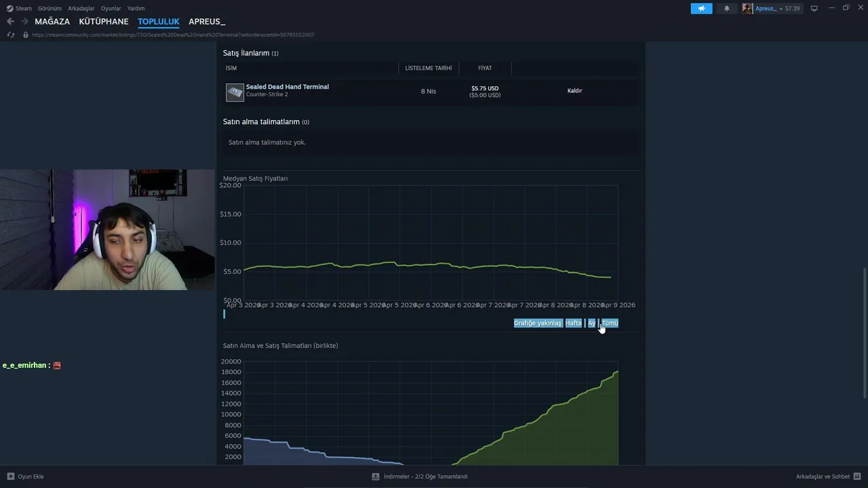Select the İSİM column header
Viewport: 868px width, 488px height.
click(x=231, y=68)
